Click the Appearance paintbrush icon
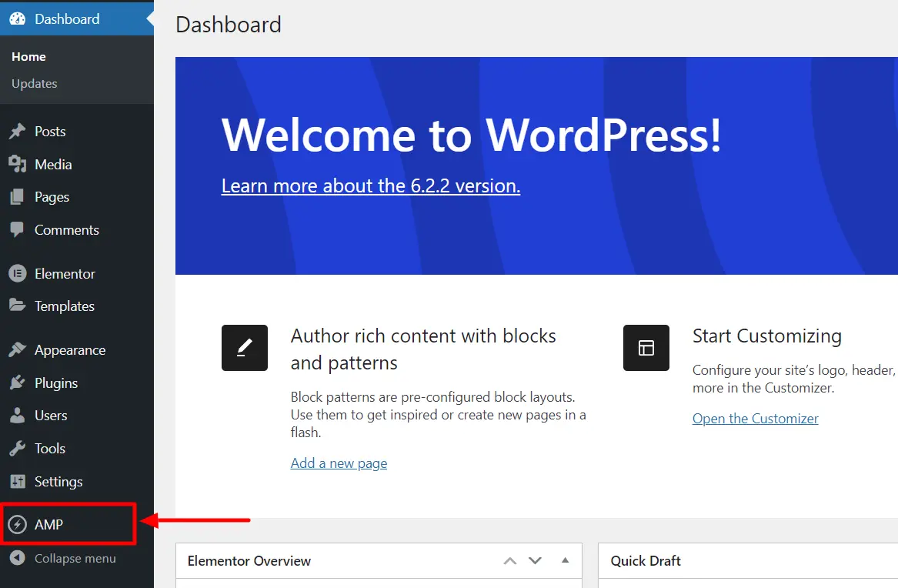The height and width of the screenshot is (588, 898). click(18, 350)
